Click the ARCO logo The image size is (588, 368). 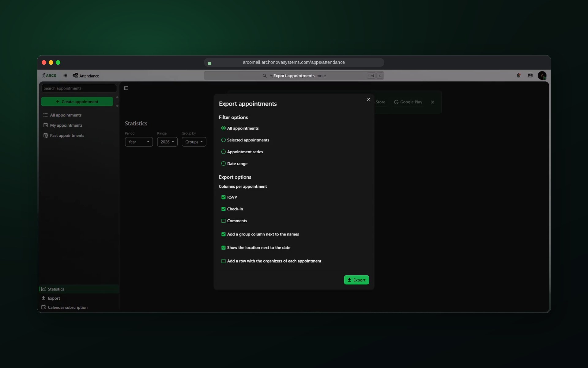pyautogui.click(x=49, y=75)
